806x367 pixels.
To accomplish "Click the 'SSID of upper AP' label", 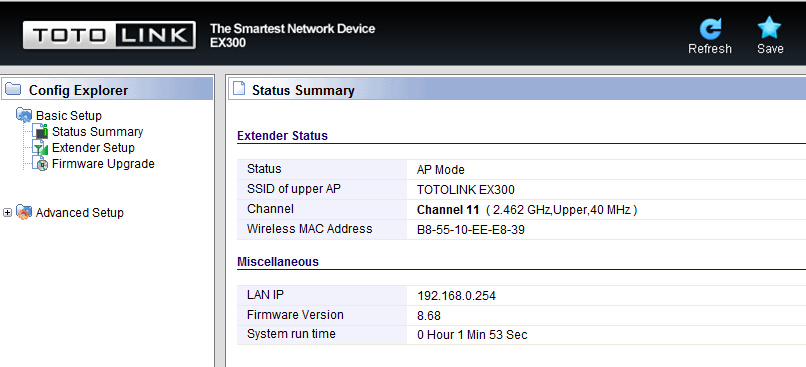I will coord(294,189).
